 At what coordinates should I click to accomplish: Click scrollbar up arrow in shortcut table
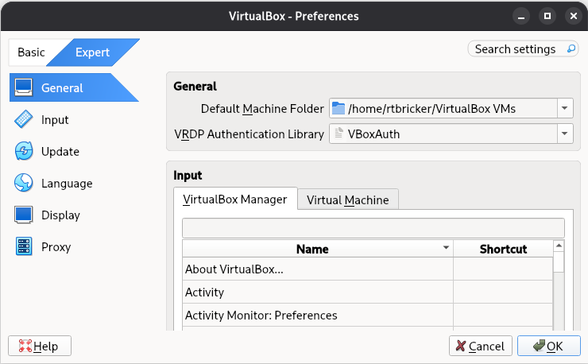[x=559, y=246]
